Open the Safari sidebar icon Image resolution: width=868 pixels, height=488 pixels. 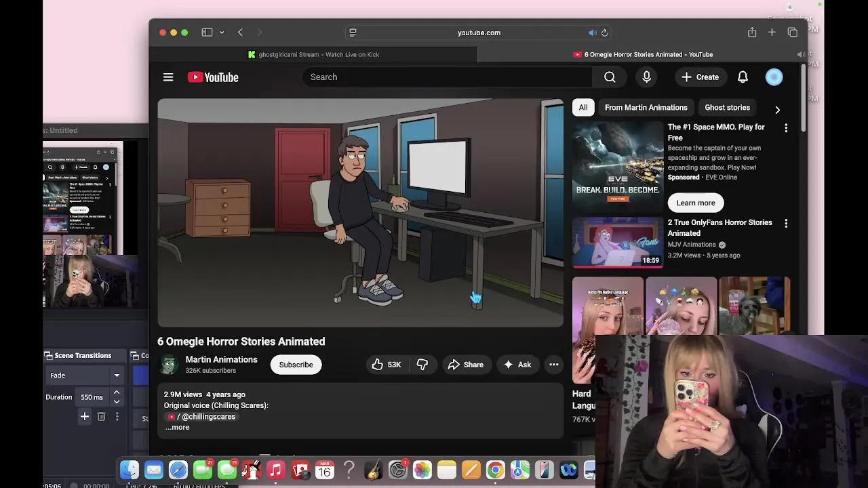coord(207,32)
